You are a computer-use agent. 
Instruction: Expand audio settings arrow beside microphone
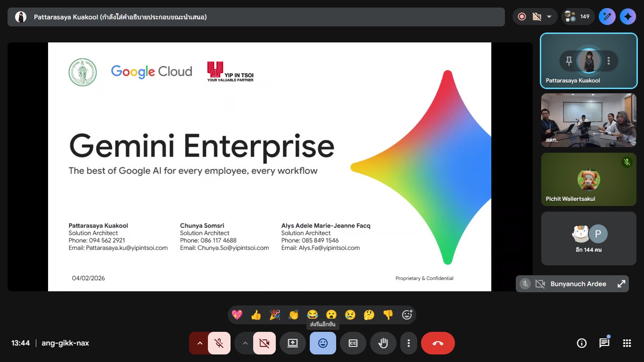point(199,343)
